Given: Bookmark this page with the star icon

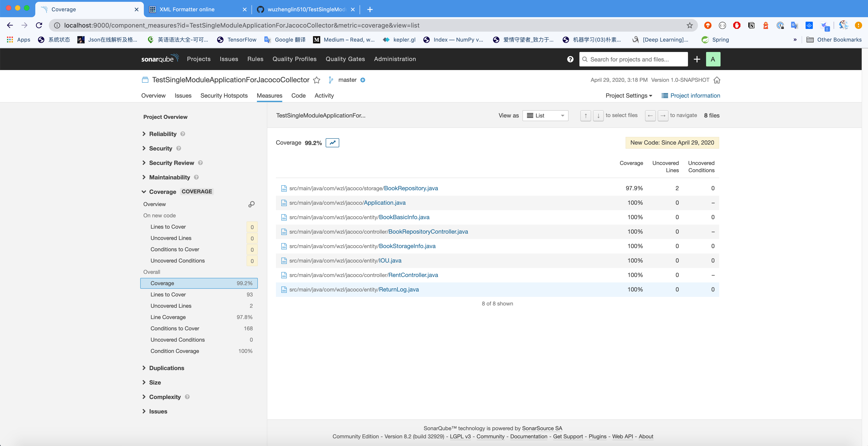Looking at the screenshot, I should [689, 26].
